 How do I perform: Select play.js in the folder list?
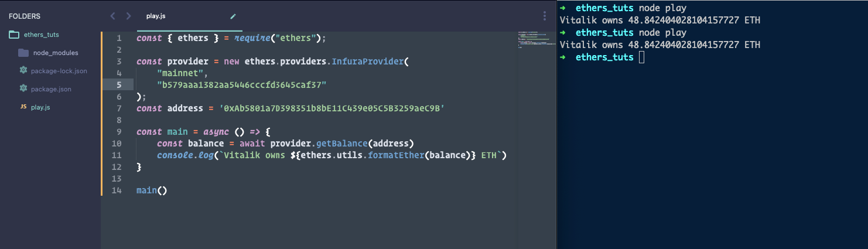click(x=40, y=107)
